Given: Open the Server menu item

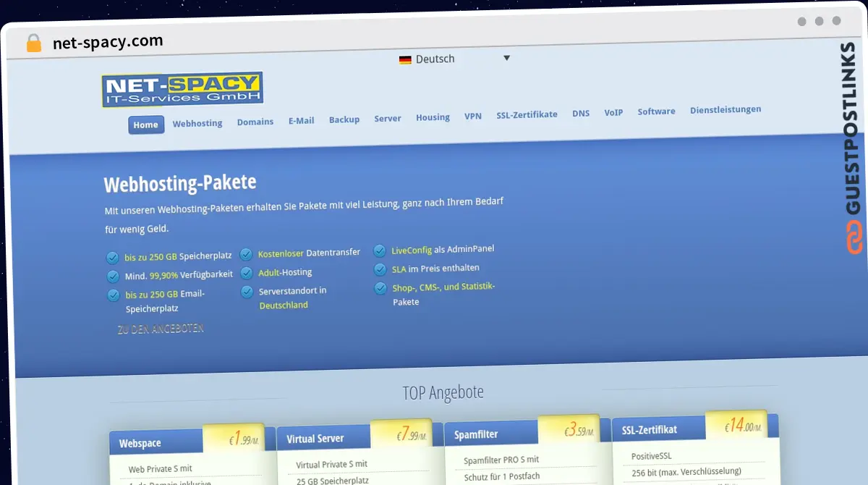Looking at the screenshot, I should click(x=387, y=119).
